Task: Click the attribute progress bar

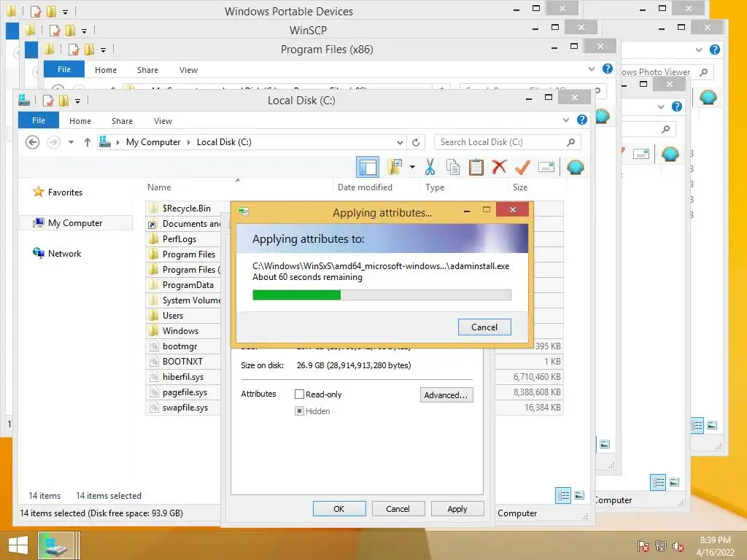Action: pos(382,295)
